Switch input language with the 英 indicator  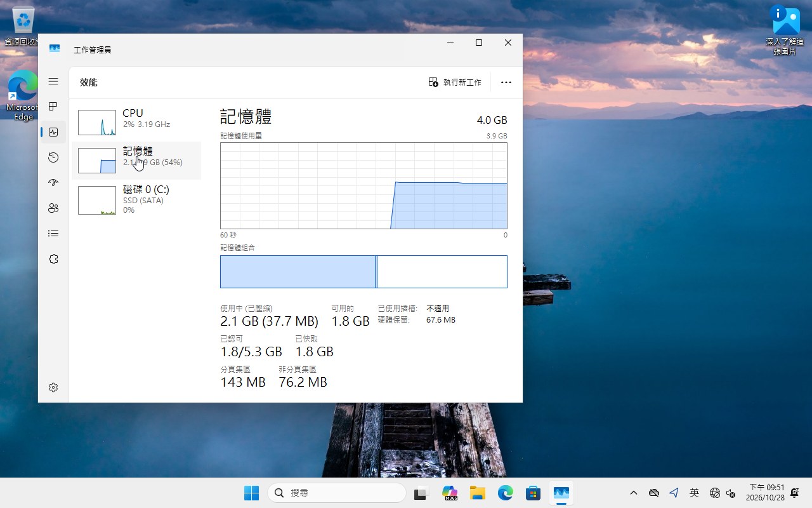point(694,493)
